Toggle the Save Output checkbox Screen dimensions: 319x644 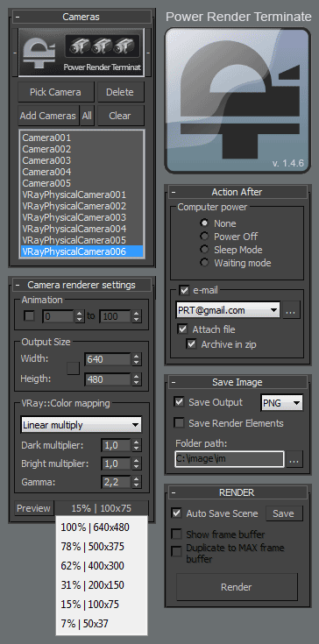click(179, 402)
